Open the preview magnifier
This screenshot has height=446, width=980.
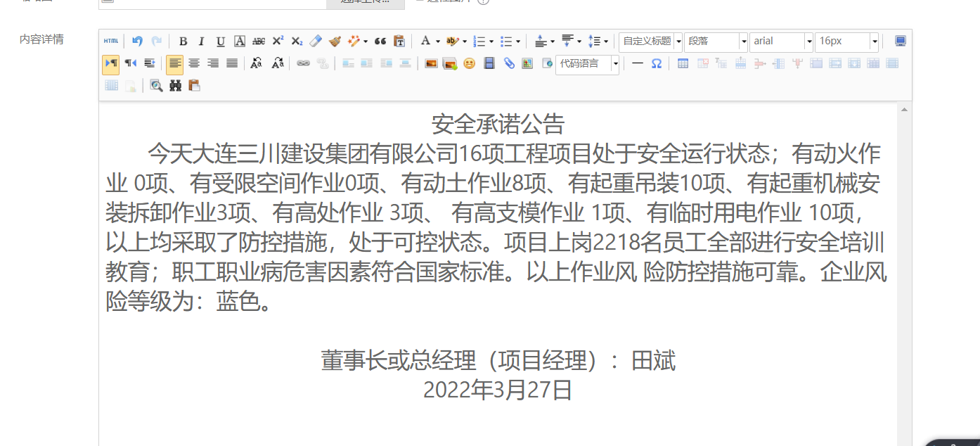click(x=156, y=85)
